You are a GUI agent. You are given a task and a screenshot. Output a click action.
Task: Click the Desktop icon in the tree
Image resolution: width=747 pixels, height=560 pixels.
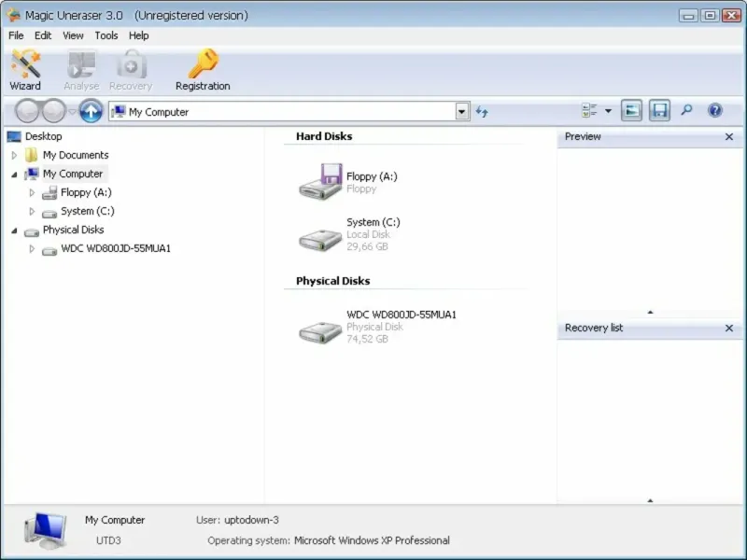pos(14,137)
